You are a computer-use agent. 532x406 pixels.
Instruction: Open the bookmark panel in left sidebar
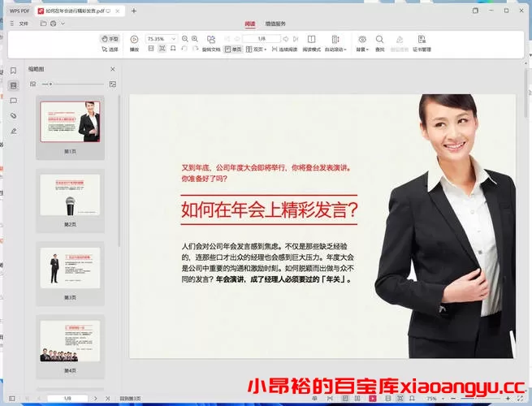tap(14, 71)
